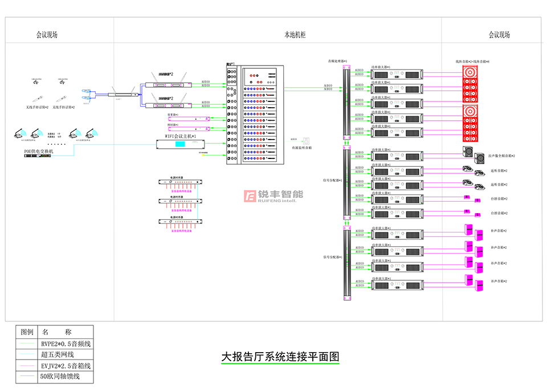Select the bottom 功率放大器 amplifier

pos(397,284)
